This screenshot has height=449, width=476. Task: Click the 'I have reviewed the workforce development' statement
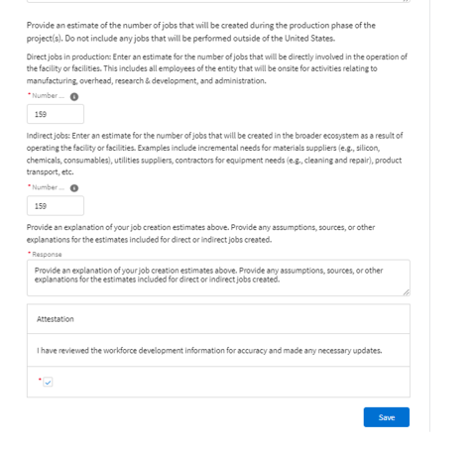(209, 350)
